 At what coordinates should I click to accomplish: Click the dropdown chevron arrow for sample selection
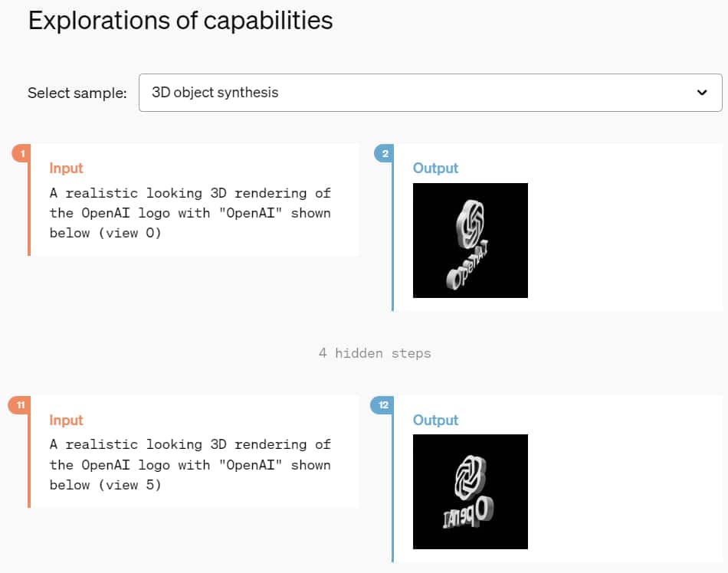(x=702, y=93)
